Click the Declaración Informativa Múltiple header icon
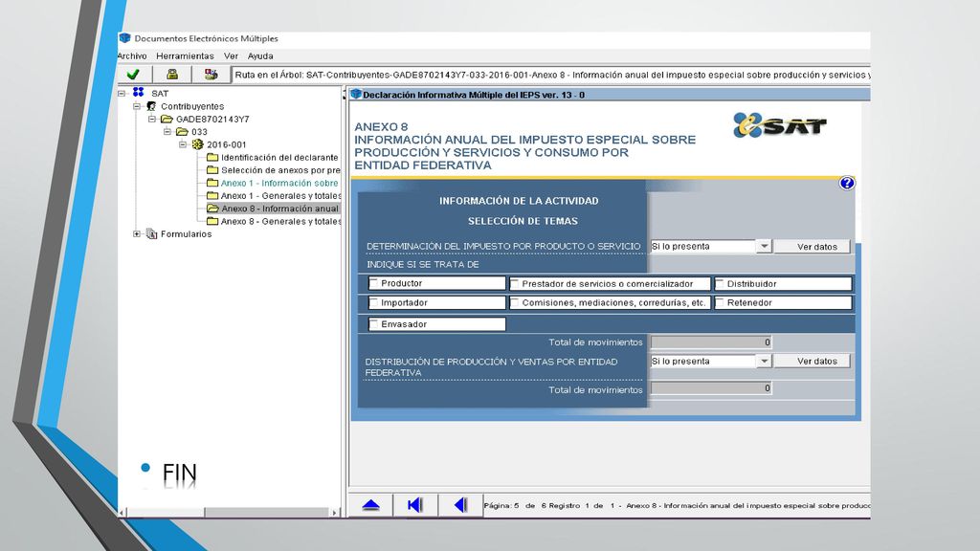980x551 pixels. tap(356, 95)
